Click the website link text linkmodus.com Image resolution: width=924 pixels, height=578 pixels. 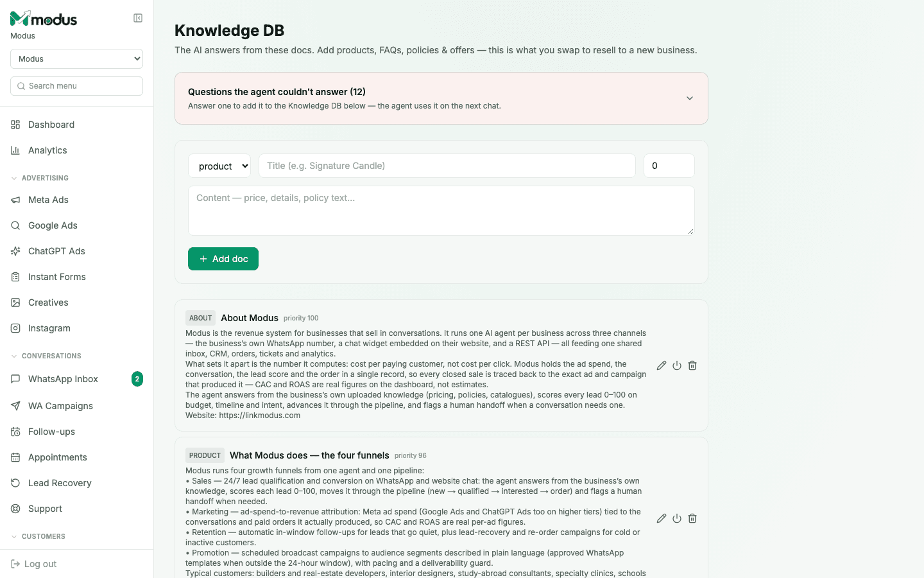point(259,416)
